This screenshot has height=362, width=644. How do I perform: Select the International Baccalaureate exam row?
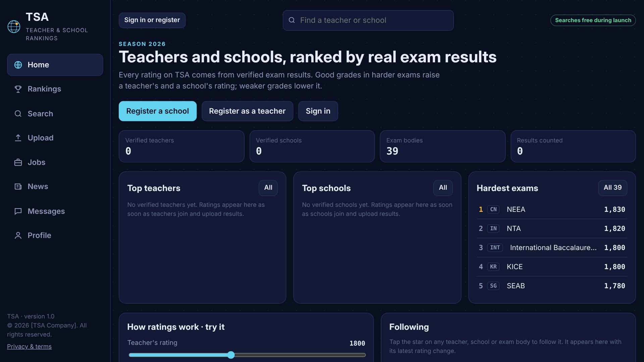click(552, 248)
